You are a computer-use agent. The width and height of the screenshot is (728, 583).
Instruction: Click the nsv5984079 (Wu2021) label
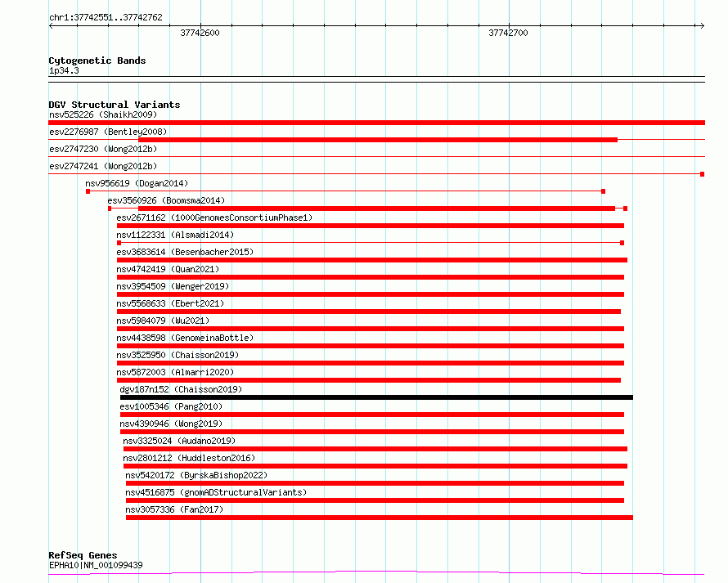pyautogui.click(x=163, y=321)
